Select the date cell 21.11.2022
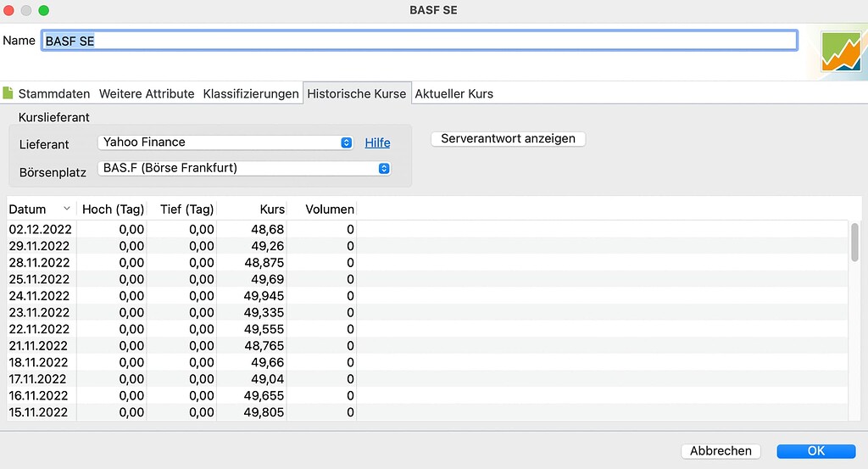The image size is (868, 469). click(38, 345)
